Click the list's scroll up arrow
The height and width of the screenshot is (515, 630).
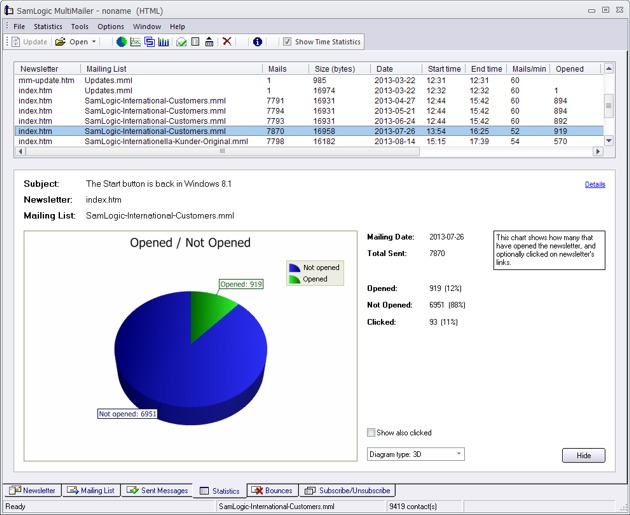click(609, 69)
